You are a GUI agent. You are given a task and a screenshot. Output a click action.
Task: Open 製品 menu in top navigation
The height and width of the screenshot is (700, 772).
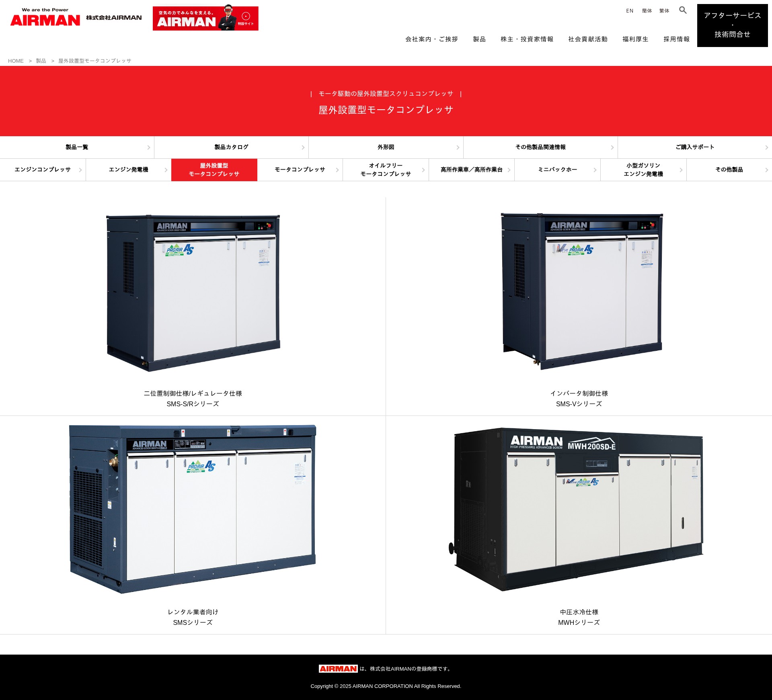click(479, 39)
